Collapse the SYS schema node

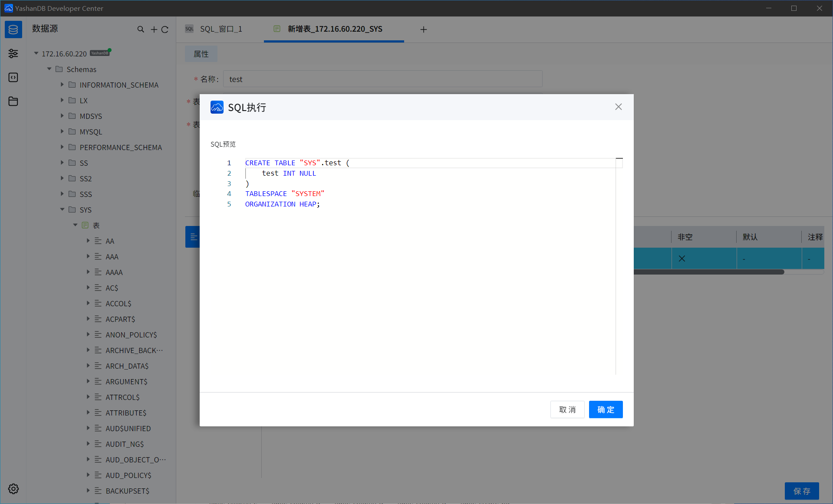62,209
